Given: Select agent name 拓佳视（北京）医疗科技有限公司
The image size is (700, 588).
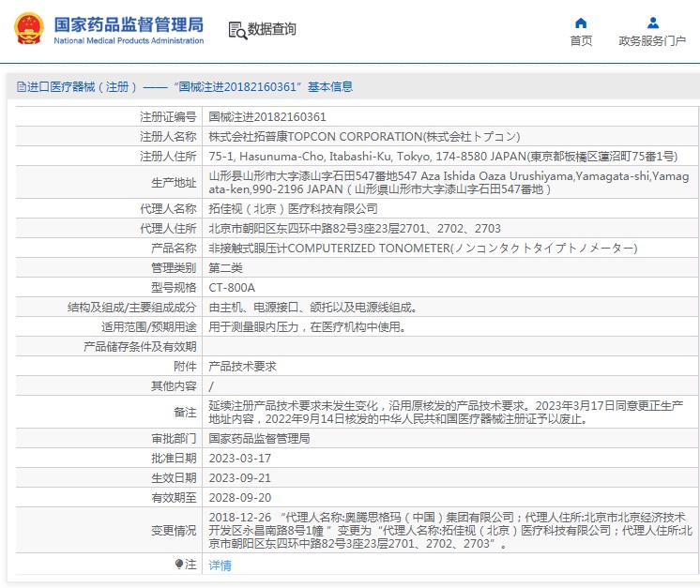Looking at the screenshot, I should [x=293, y=209].
